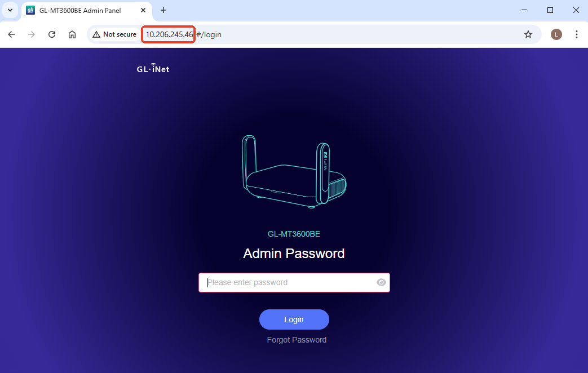Open the tab search chevron
This screenshot has width=588, height=373.
pos(10,10)
